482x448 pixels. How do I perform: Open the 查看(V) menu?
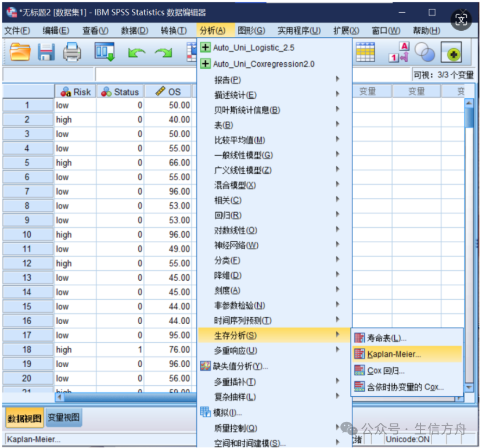pyautogui.click(x=95, y=30)
